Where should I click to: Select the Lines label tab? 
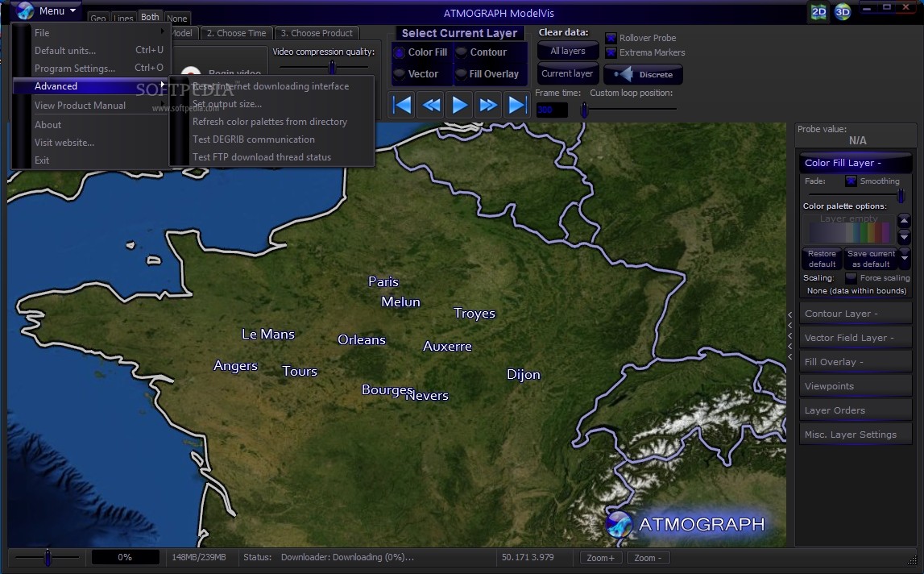tap(123, 19)
